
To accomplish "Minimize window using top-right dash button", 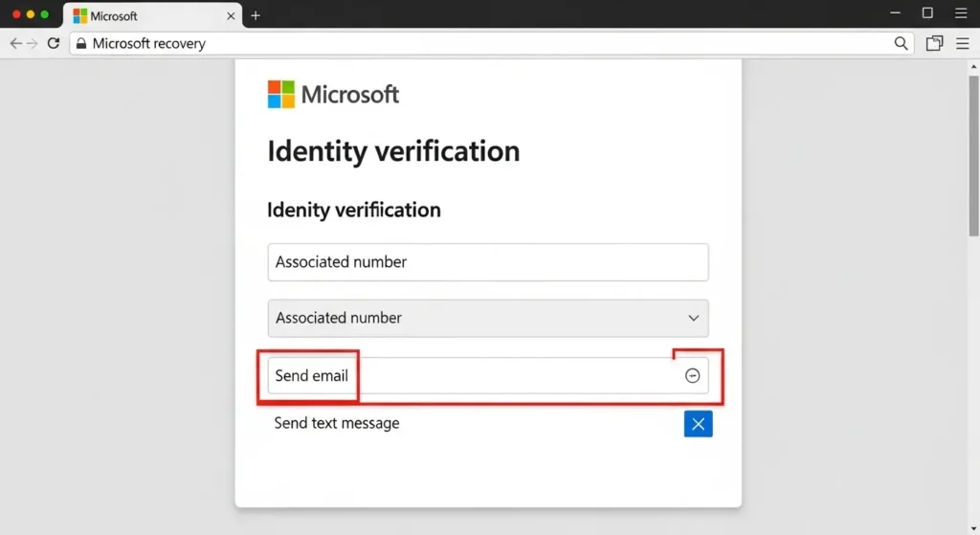I will pyautogui.click(x=895, y=12).
